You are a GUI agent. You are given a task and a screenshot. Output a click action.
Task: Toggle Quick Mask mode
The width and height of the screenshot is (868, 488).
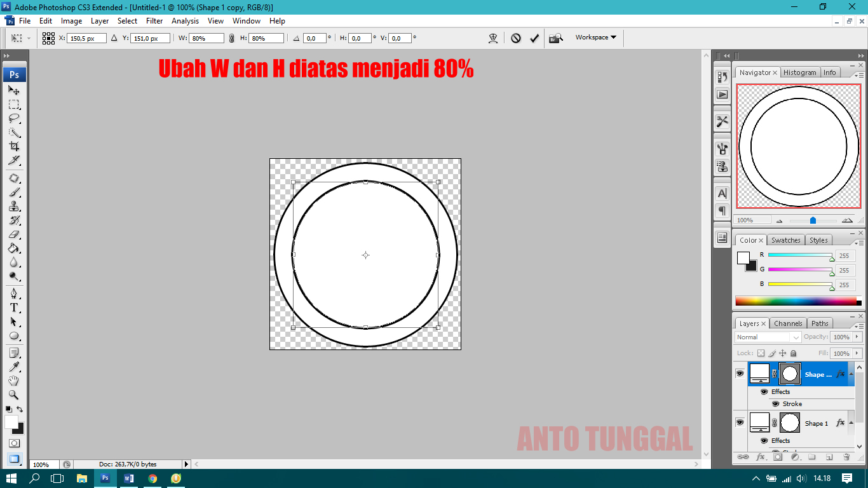pyautogui.click(x=14, y=443)
